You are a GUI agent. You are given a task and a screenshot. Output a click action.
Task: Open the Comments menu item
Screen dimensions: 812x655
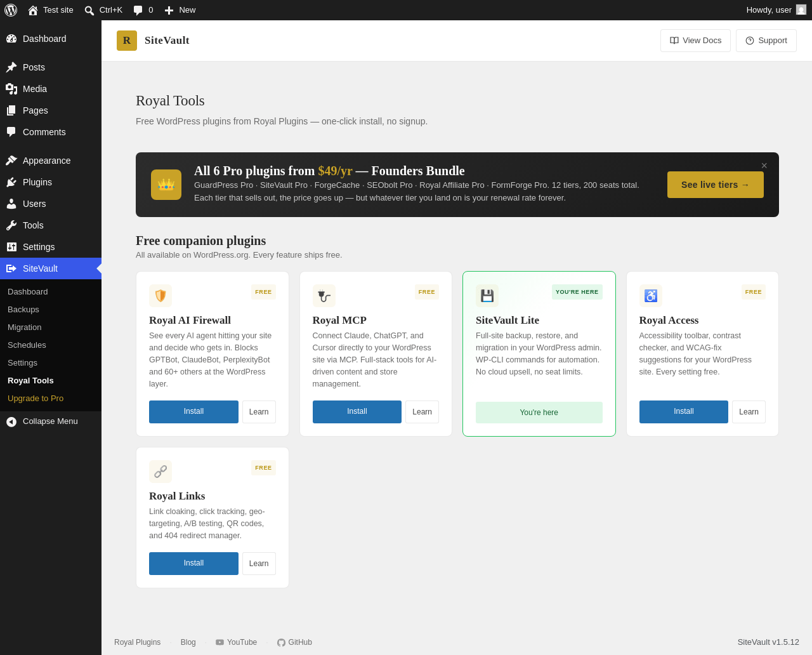tap(51, 132)
